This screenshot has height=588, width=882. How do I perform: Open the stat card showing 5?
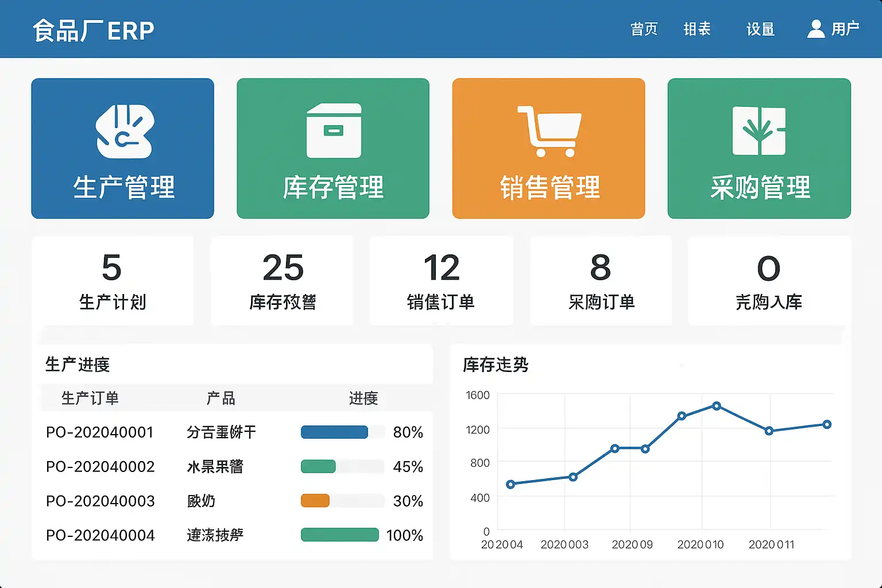click(113, 281)
